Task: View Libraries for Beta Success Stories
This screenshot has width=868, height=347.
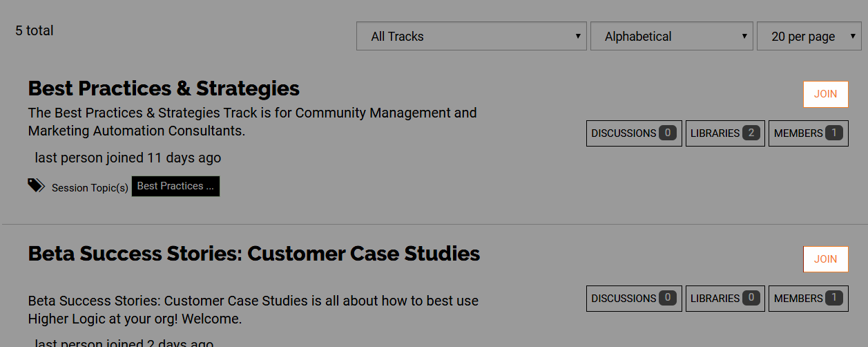Action: tap(725, 299)
